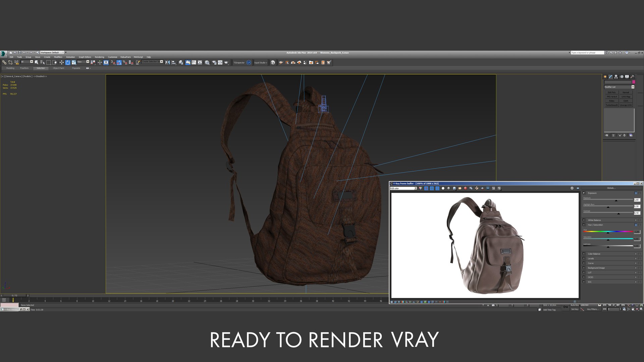Click the Mirror tool icon
The height and width of the screenshot is (362, 644).
coord(167,62)
